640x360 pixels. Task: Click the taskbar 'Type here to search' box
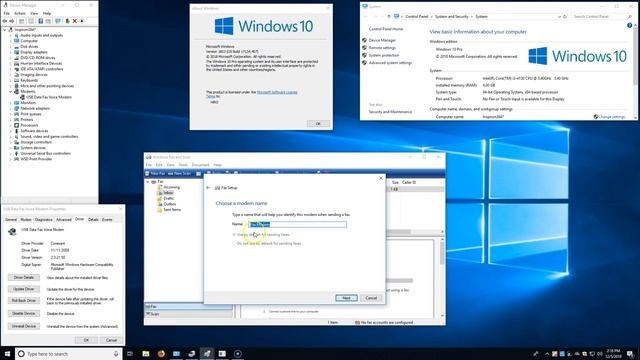(69, 354)
